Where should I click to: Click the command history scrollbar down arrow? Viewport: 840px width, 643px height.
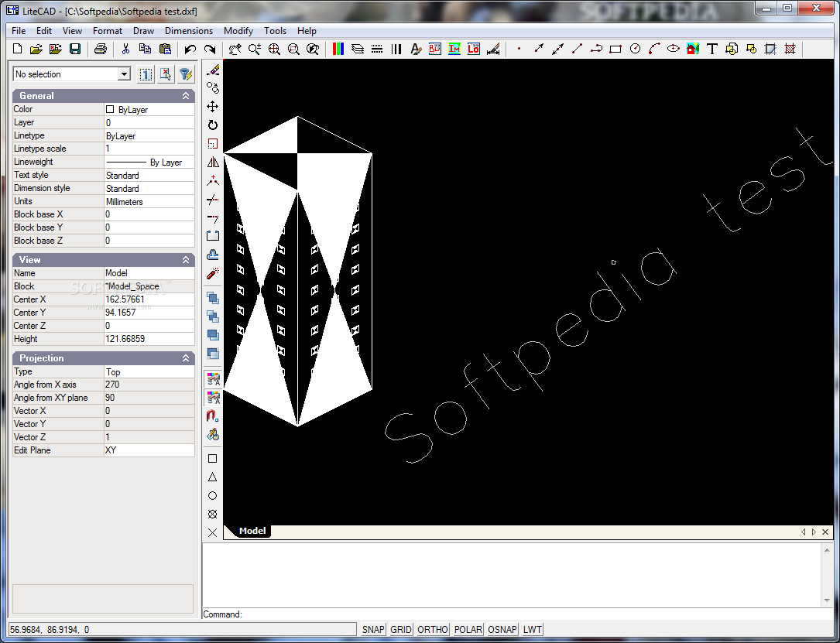tap(827, 600)
